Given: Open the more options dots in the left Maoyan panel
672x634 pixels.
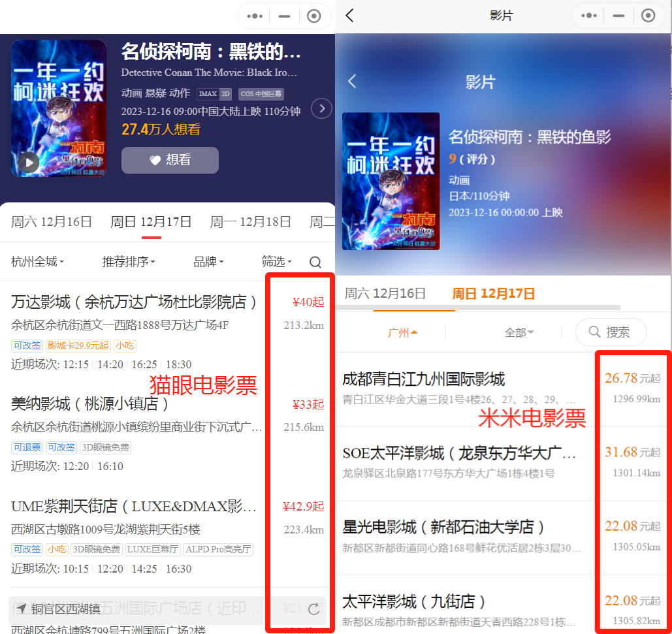Looking at the screenshot, I should point(255,16).
